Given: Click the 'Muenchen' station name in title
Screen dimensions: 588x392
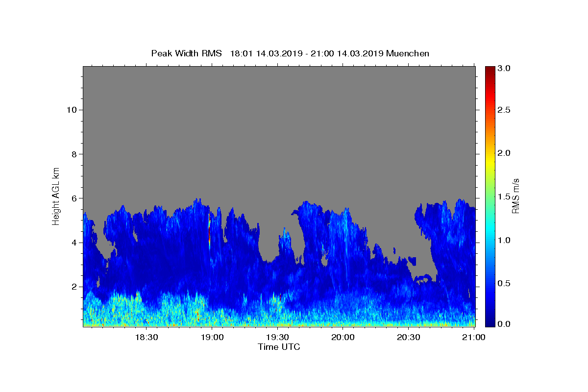Looking at the screenshot, I should pos(408,53).
